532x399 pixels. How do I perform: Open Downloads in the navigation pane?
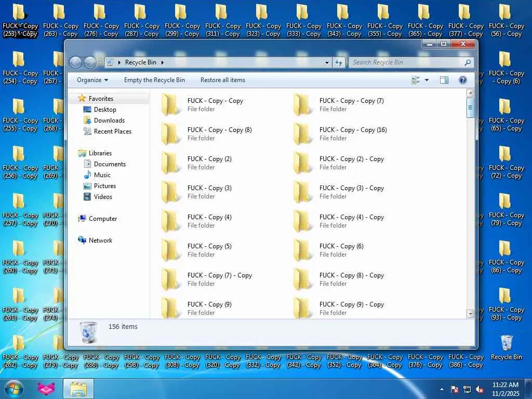tap(109, 121)
